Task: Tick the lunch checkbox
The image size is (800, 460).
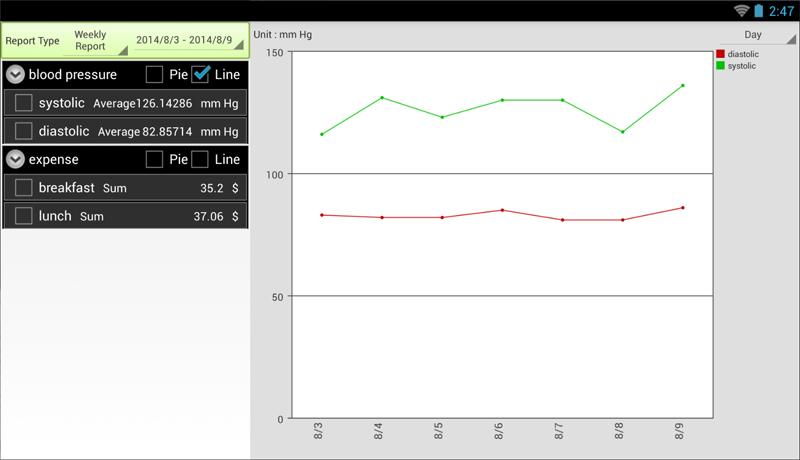Action: click(x=23, y=216)
